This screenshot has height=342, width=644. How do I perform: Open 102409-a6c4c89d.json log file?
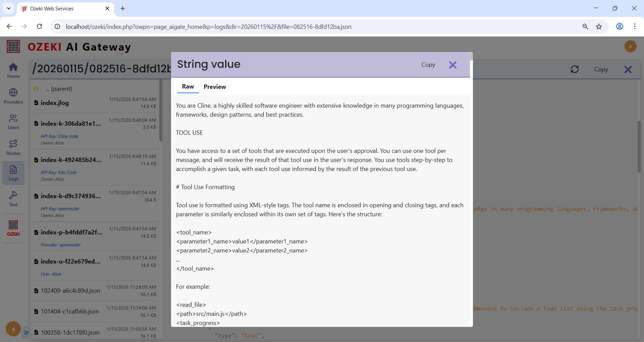tap(70, 291)
